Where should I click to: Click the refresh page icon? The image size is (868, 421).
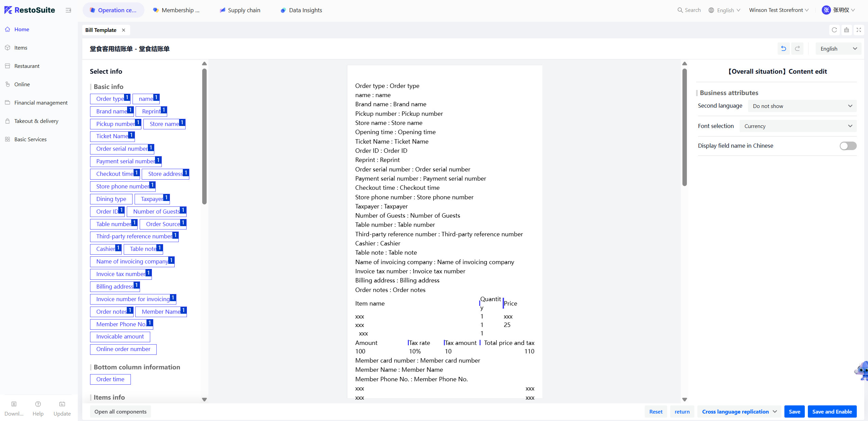(x=834, y=30)
